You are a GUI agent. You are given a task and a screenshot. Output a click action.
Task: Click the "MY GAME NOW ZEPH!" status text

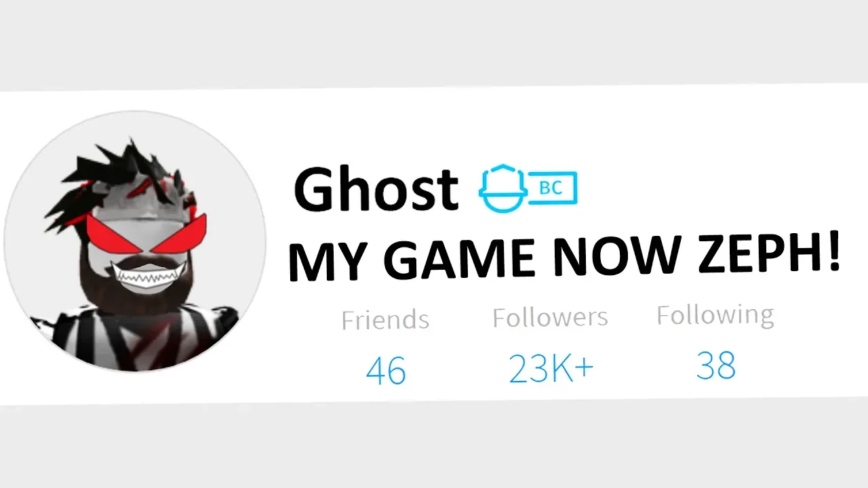click(565, 260)
